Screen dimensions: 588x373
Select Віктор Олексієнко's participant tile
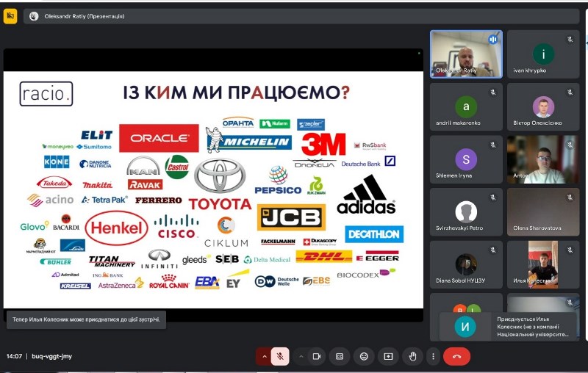[543, 106]
